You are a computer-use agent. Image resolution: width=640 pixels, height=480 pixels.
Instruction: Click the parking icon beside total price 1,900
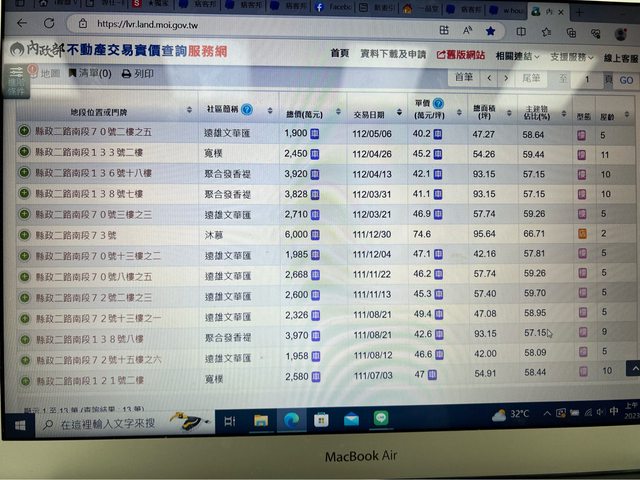click(x=315, y=133)
